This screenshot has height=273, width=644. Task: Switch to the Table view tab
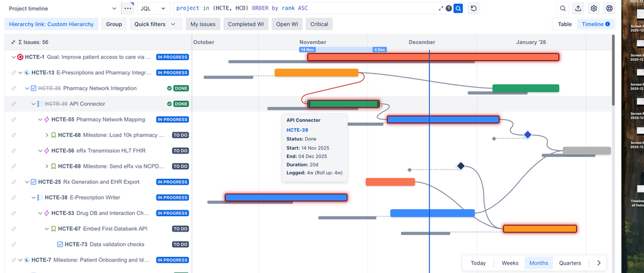click(x=565, y=25)
